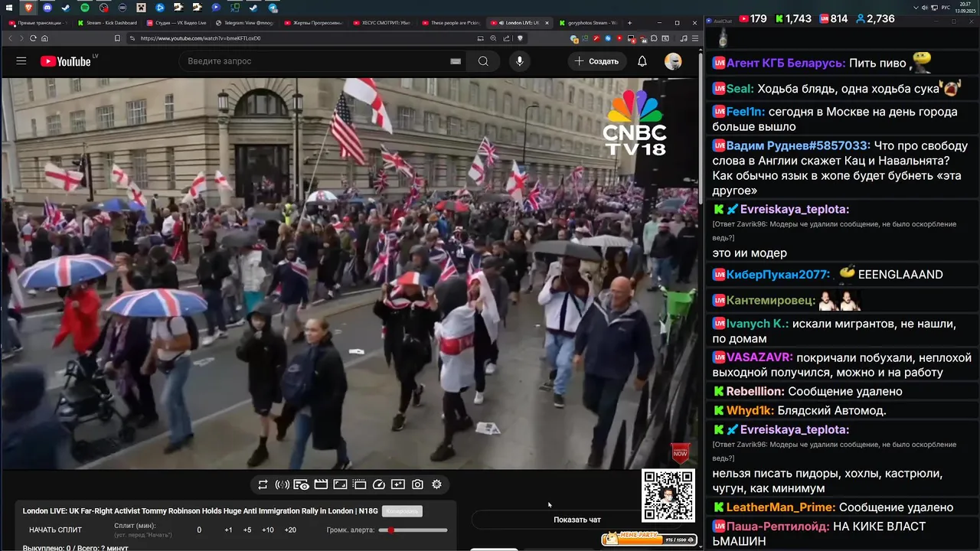Screen dimensions: 980x551
Task: Open the on-screen keyboard in search box
Action: pyautogui.click(x=456, y=61)
